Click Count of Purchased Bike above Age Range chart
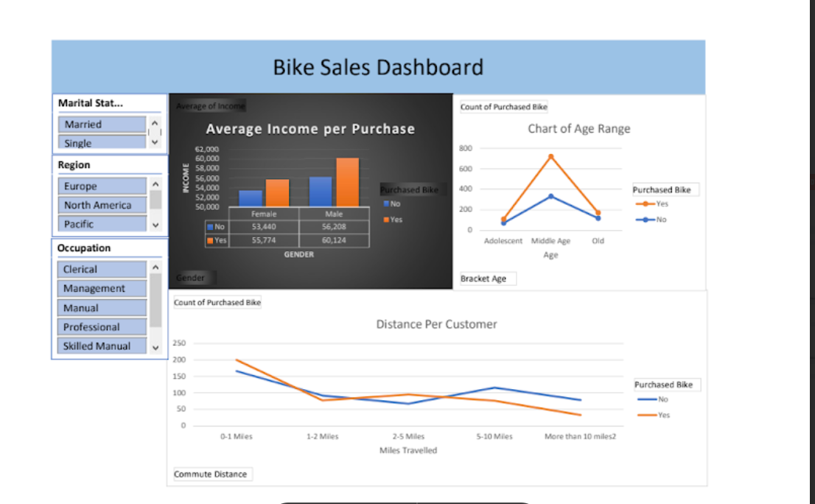Viewport: 815px width, 504px height. point(504,107)
